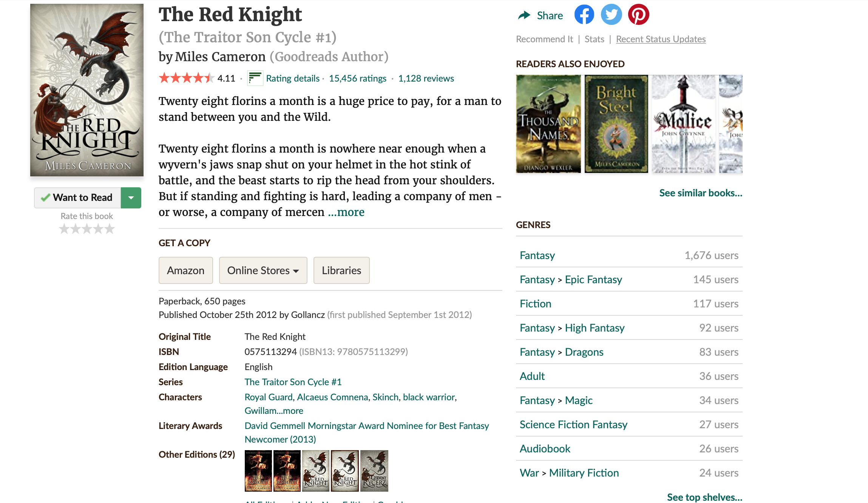Open the Military Fiction genre link

point(584,473)
